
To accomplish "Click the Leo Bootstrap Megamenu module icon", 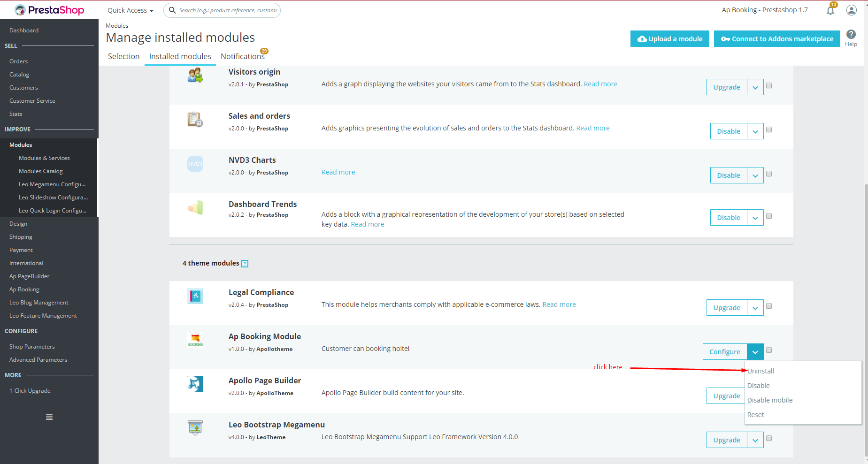I will [195, 428].
